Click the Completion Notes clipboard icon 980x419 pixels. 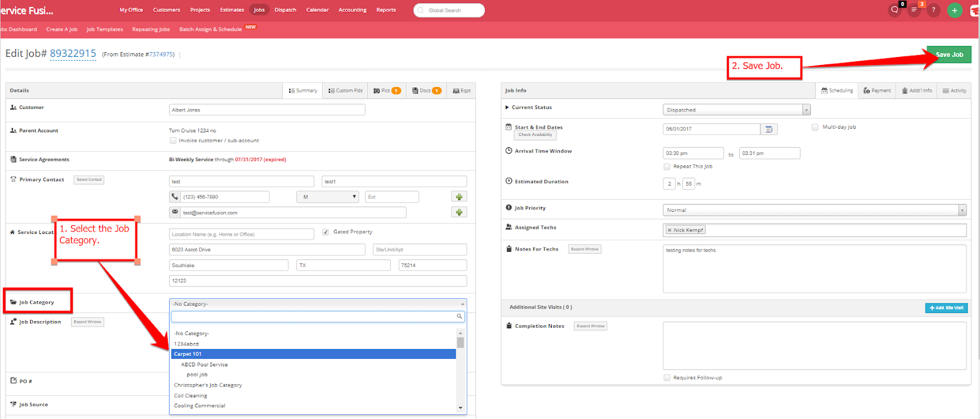point(509,326)
